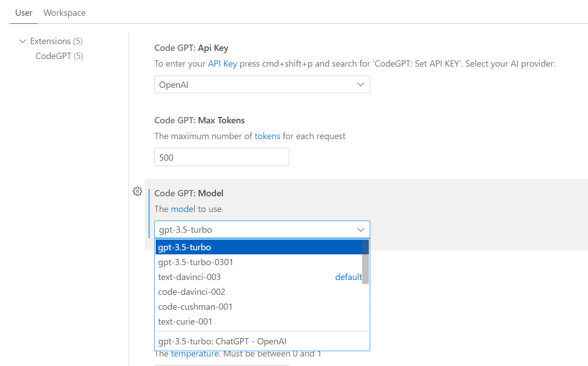
Task: Select code-cushman-001 model option
Action: coord(259,307)
